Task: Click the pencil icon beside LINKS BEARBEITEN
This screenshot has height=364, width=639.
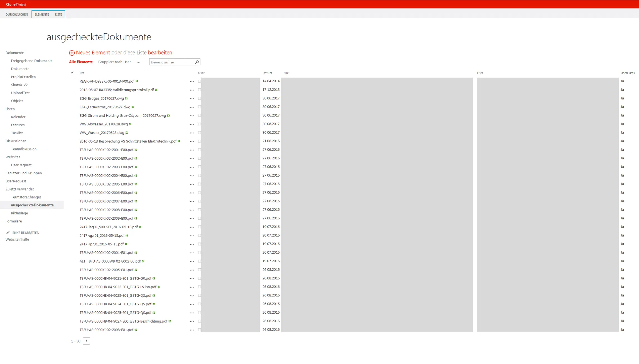Action: coord(8,232)
